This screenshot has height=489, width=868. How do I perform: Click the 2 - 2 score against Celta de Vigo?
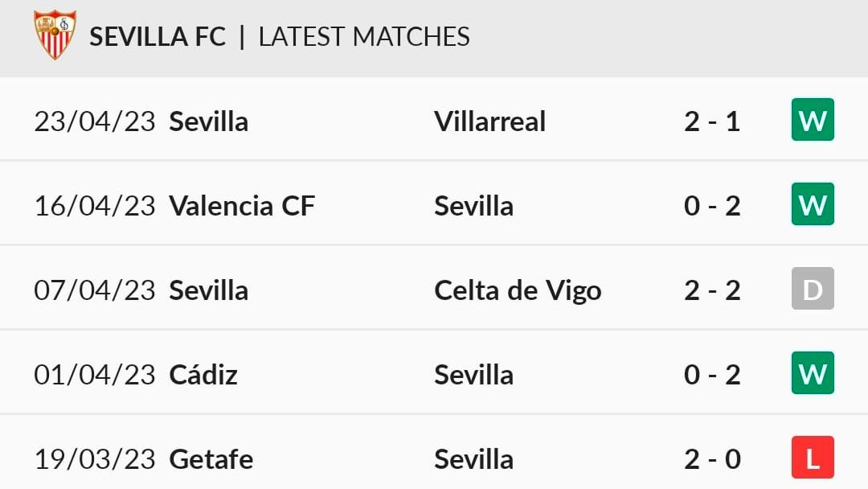[712, 290]
